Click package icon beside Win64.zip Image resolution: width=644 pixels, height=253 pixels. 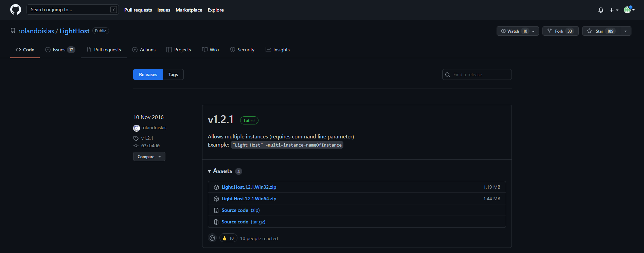pos(216,199)
